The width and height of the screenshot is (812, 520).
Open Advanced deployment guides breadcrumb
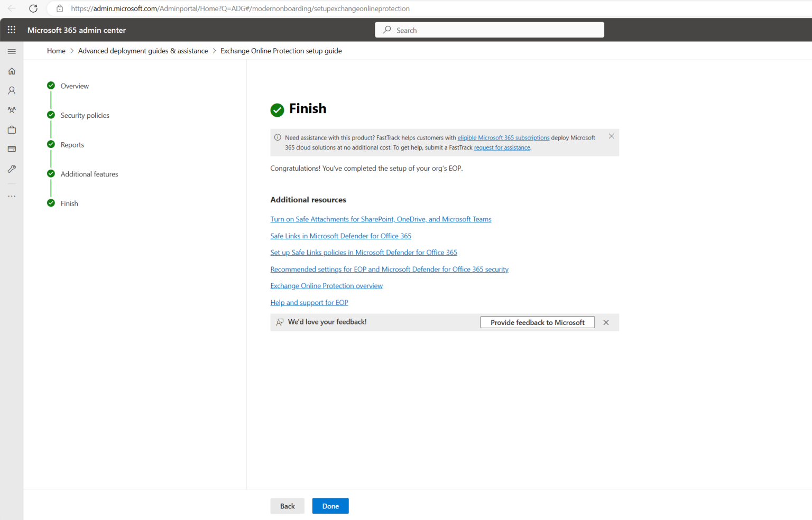[x=143, y=50]
